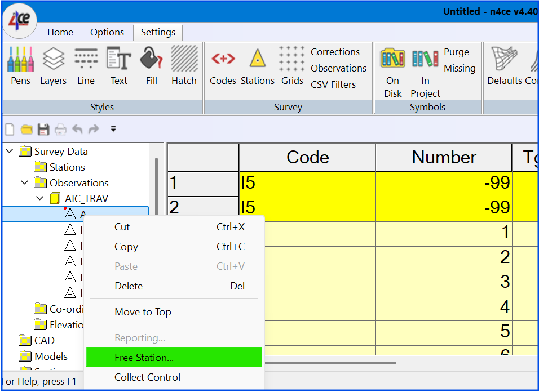
Task: Undo the last action
Action: [x=77, y=129]
